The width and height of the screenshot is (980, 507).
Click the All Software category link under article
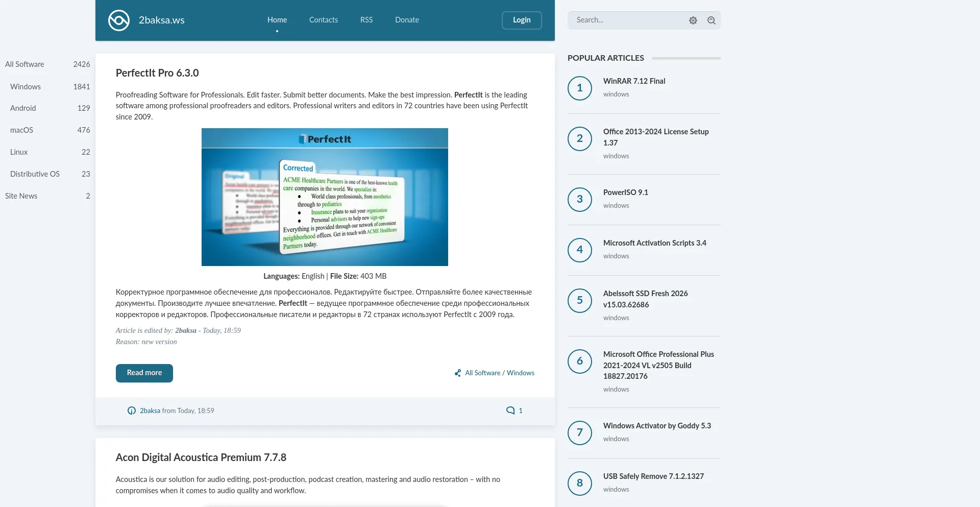click(483, 373)
